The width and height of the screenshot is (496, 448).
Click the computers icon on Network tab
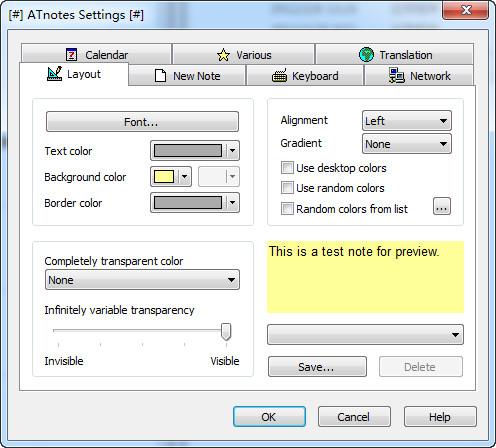396,76
